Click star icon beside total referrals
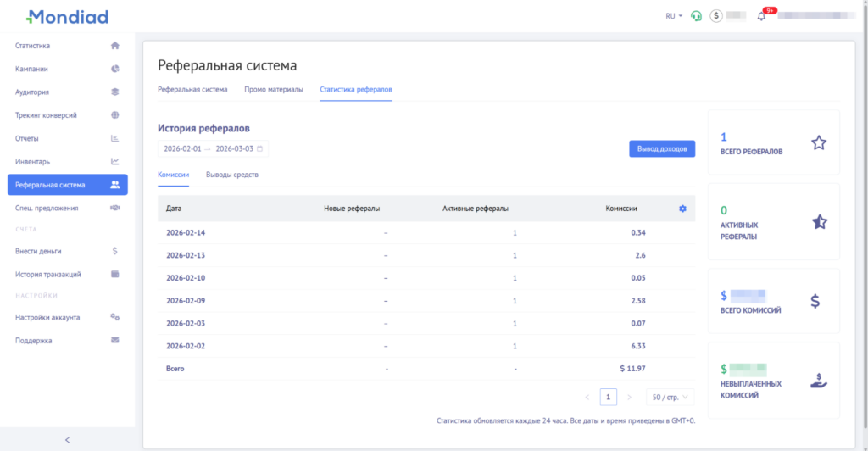 click(x=818, y=142)
